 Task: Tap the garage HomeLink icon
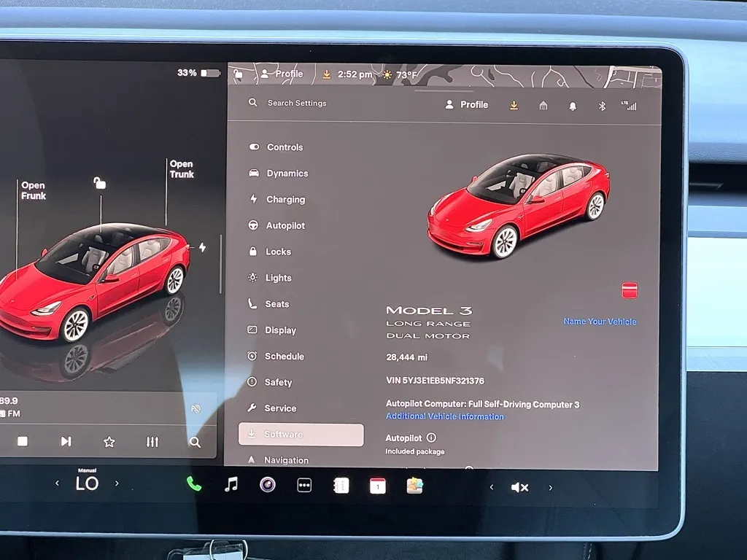tap(543, 106)
